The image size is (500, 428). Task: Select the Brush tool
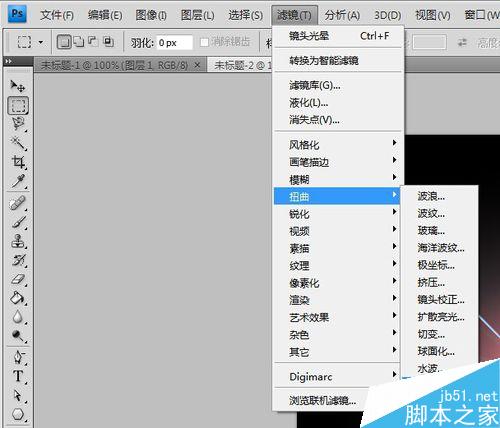pos(18,222)
